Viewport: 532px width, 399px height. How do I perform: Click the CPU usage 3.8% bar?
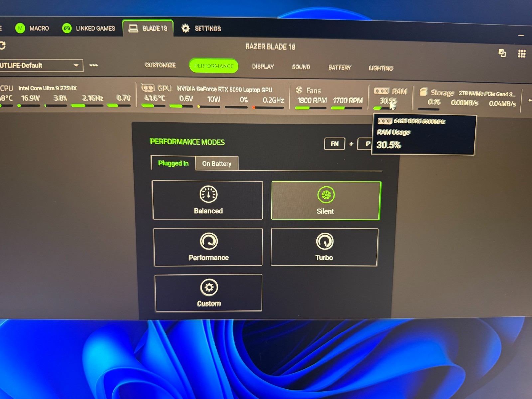pos(56,105)
